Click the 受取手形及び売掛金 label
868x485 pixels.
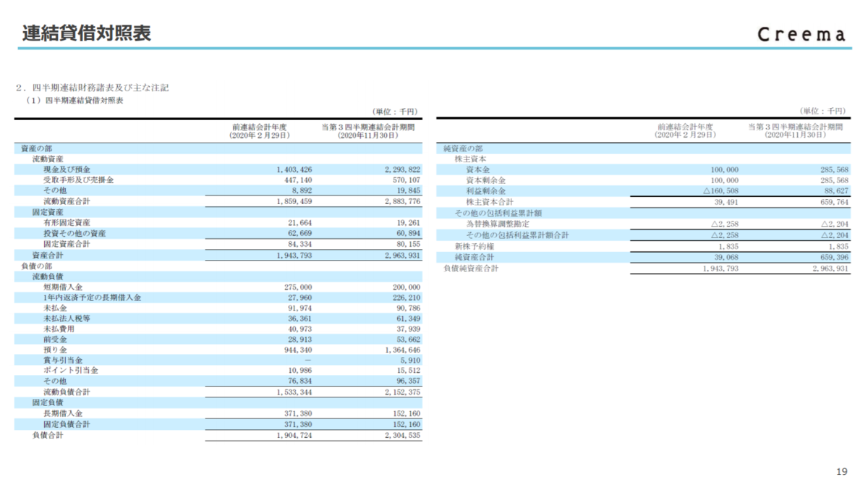point(78,180)
